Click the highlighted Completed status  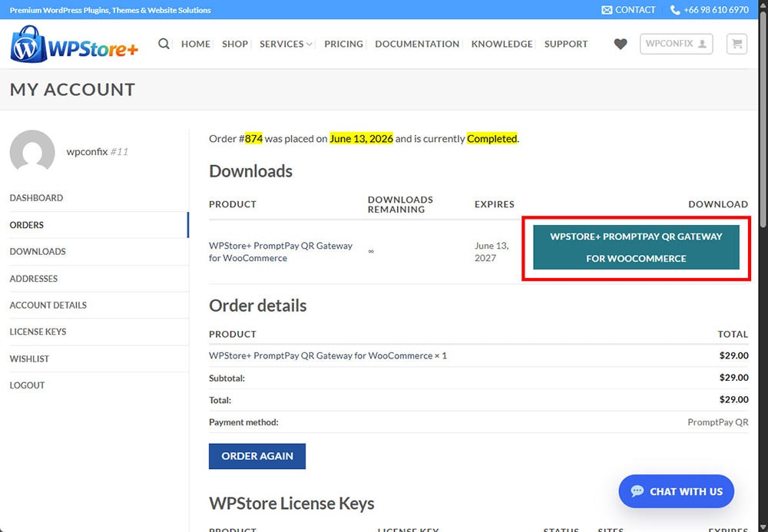492,138
